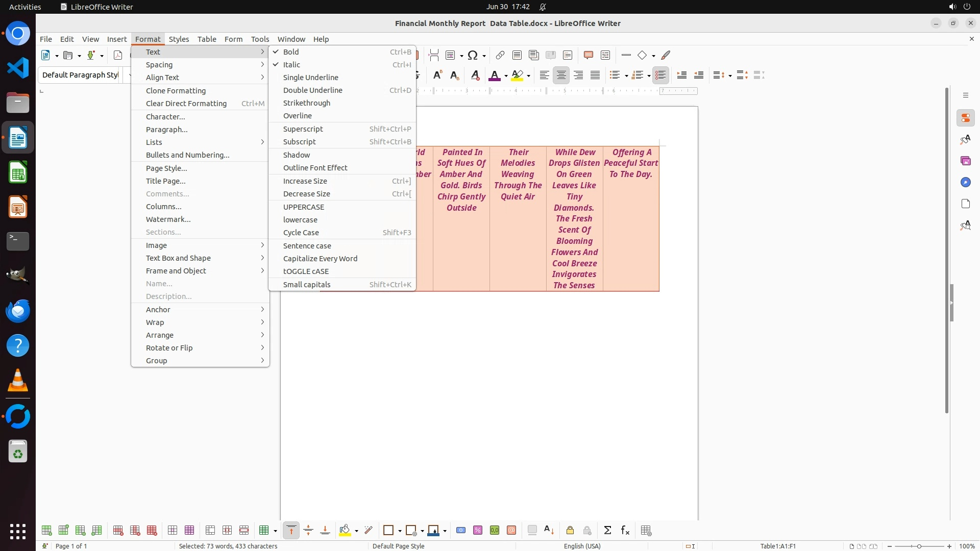Click Clear Direct Formatting entry
This screenshot has height=551, width=980.
point(186,104)
